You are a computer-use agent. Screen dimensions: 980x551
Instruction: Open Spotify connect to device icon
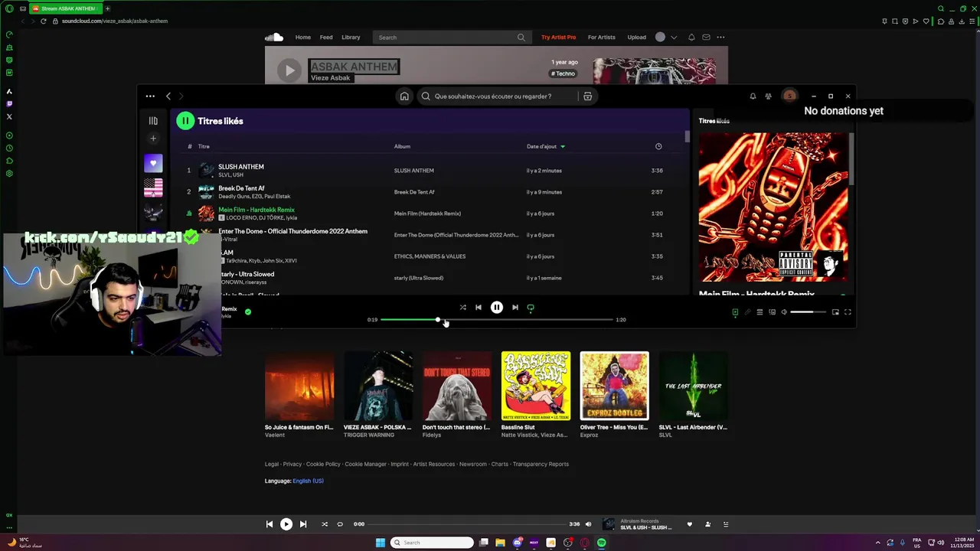click(x=772, y=312)
